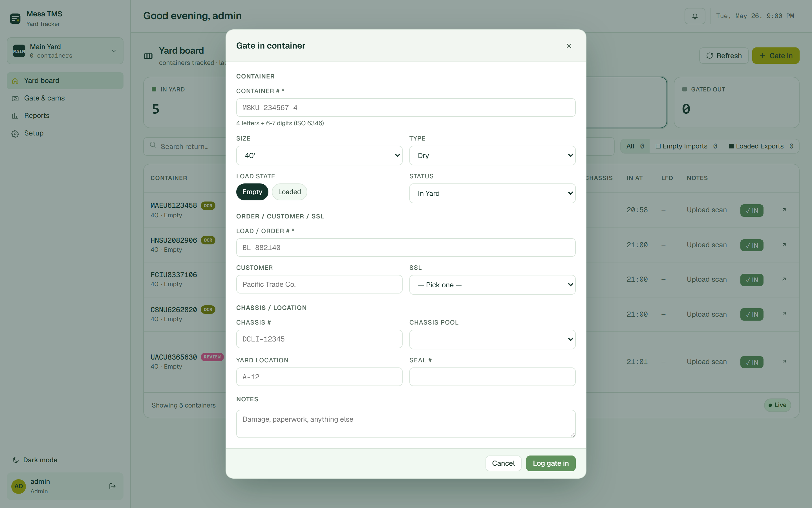This screenshot has width=812, height=508.
Task: Click the In Yard stat card
Action: pyautogui.click(x=185, y=102)
